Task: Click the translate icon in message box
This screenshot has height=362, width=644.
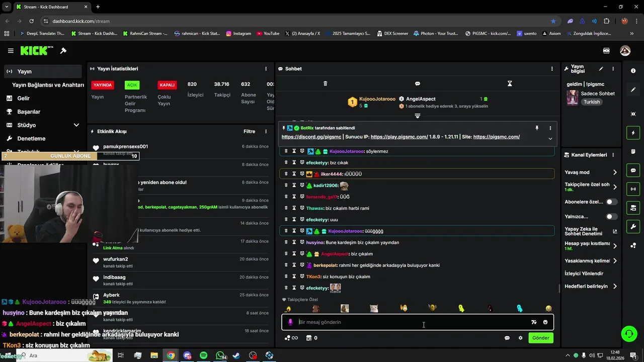Action: coord(534,322)
